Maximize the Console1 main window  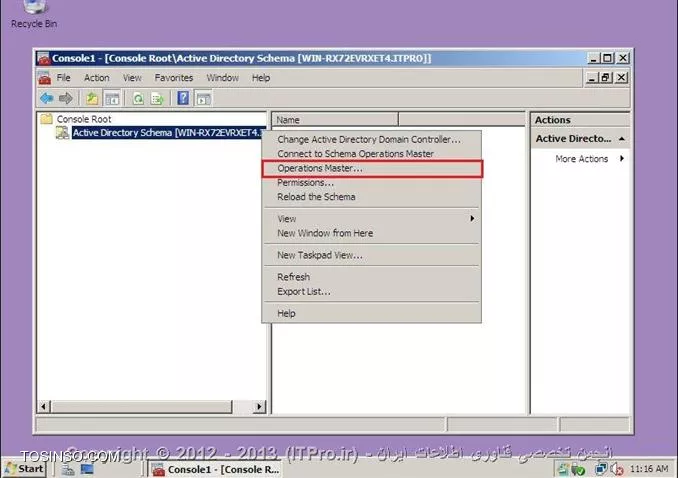(x=608, y=58)
